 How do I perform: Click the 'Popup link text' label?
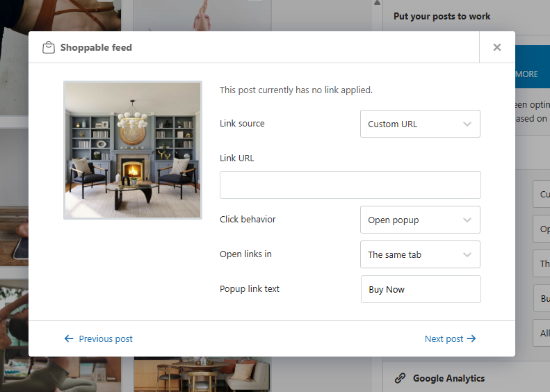[x=250, y=289]
